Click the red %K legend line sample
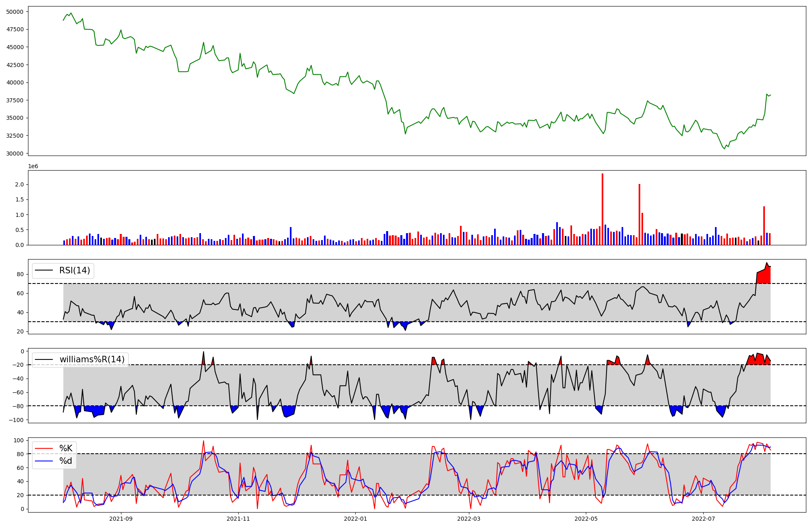The image size is (812, 528). 44,448
